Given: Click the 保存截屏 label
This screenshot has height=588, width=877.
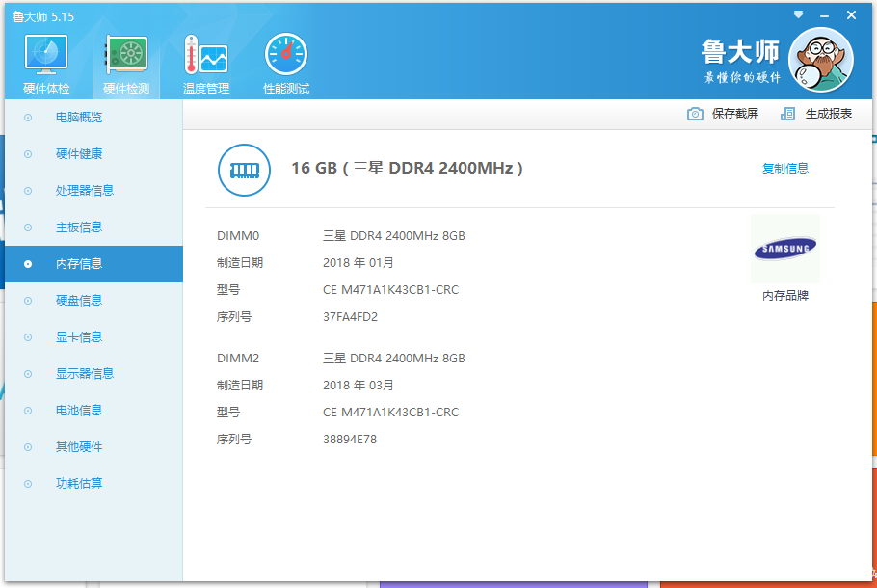Looking at the screenshot, I should pyautogui.click(x=735, y=114).
